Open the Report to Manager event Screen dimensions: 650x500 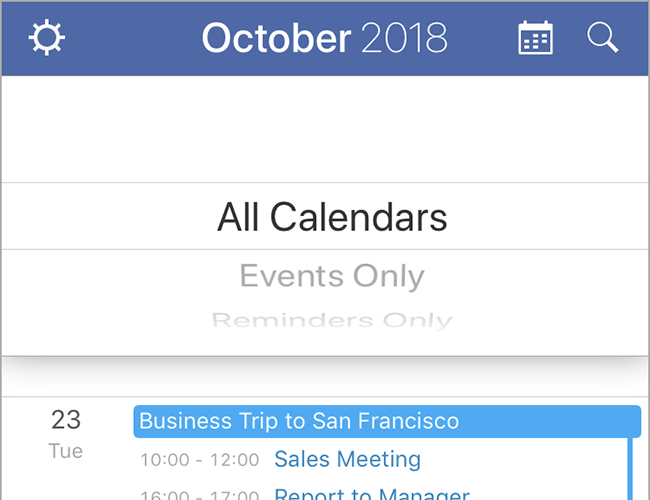click(371, 494)
